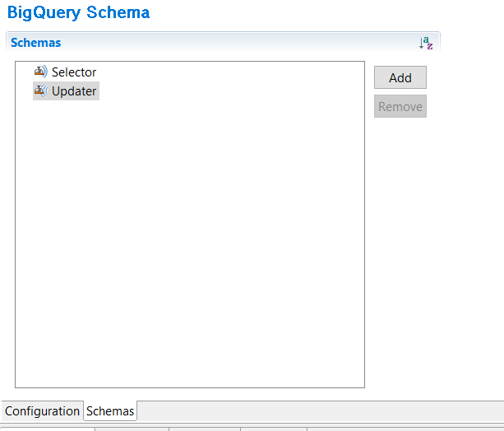
Task: Click the Updater schema icon
Action: pyautogui.click(x=41, y=90)
